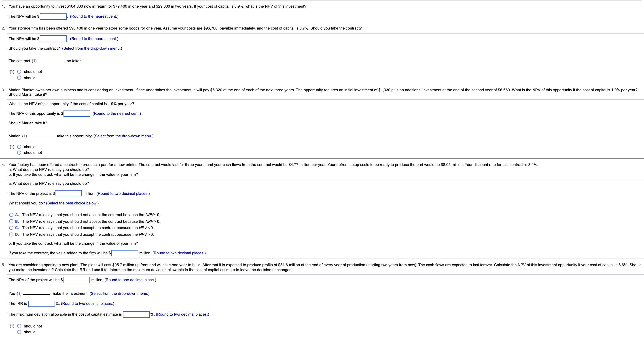Select 'should' for the plant investment
Screen dimensions: 644x340
click(19, 332)
